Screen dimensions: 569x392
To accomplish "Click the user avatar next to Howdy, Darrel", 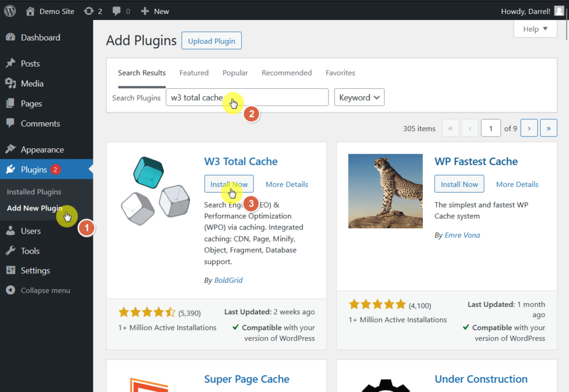I will [x=559, y=11].
